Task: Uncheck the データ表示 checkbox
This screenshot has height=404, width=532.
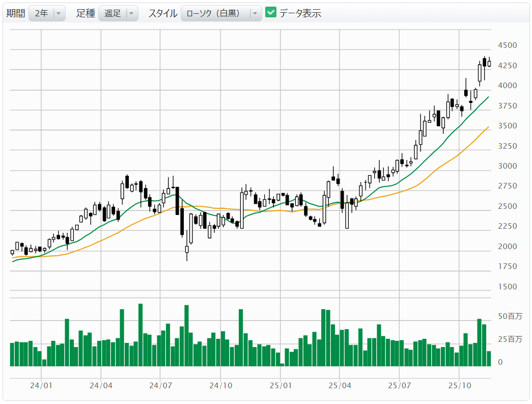Action: tap(271, 13)
